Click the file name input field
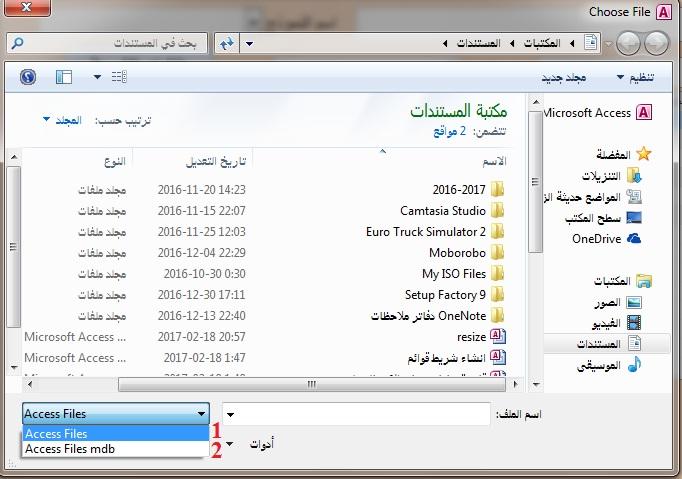The width and height of the screenshot is (682, 479). pyautogui.click(x=356, y=414)
